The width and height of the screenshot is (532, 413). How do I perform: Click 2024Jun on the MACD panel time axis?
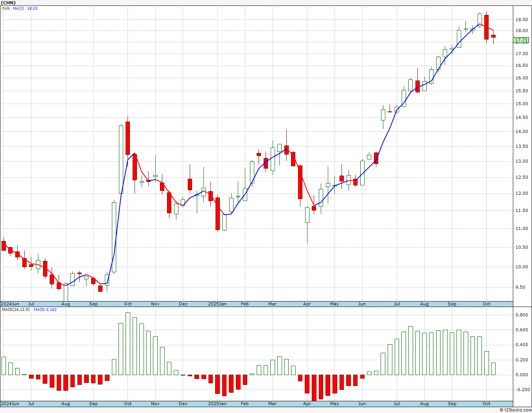tap(10, 404)
